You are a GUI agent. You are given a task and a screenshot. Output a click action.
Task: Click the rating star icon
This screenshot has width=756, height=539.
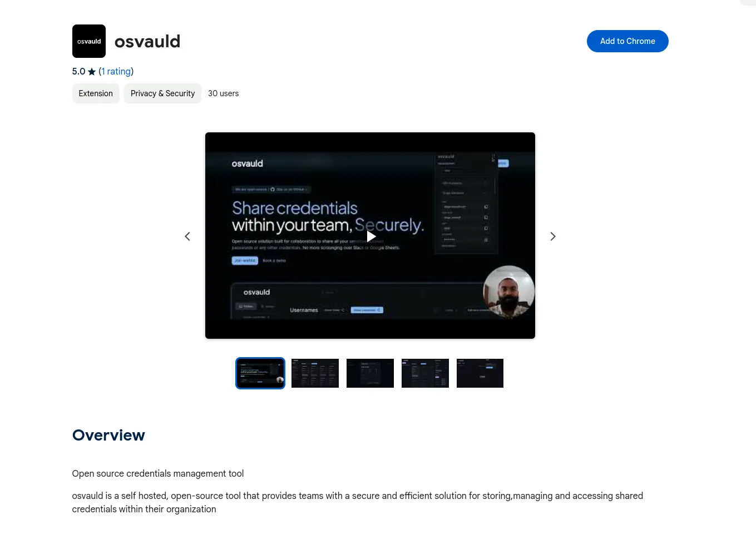92,72
